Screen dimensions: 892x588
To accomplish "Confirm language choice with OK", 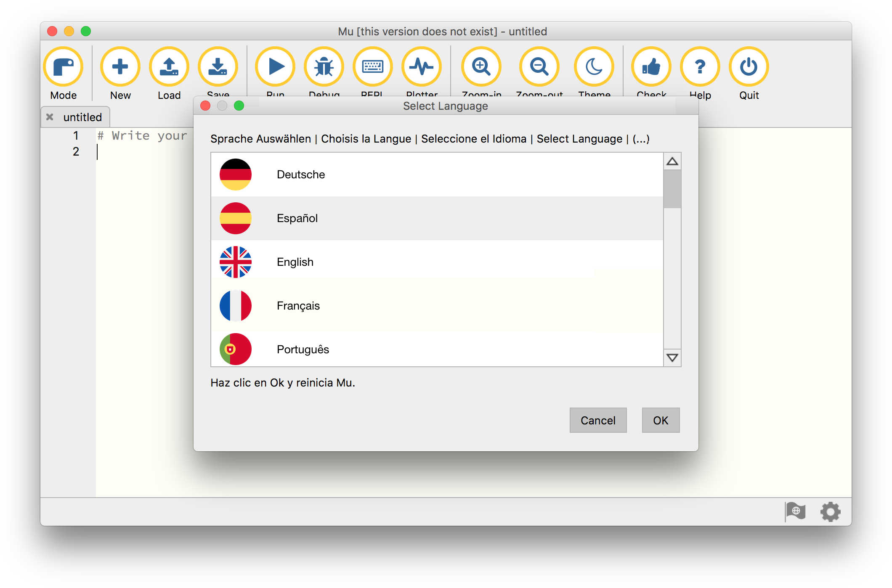I will [x=661, y=420].
